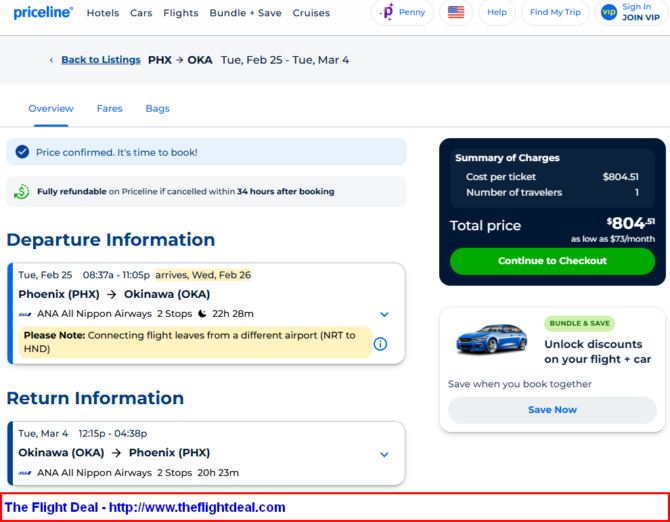The height and width of the screenshot is (522, 670).
Task: Click the BUNDLE & SAVE badge
Action: (579, 323)
